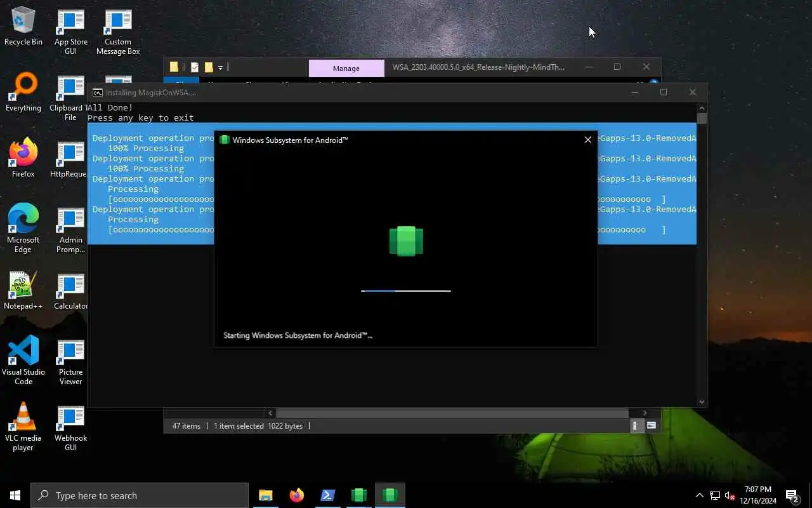Click the 'All Done!' console line
Image resolution: width=812 pixels, height=508 pixels.
(x=110, y=107)
